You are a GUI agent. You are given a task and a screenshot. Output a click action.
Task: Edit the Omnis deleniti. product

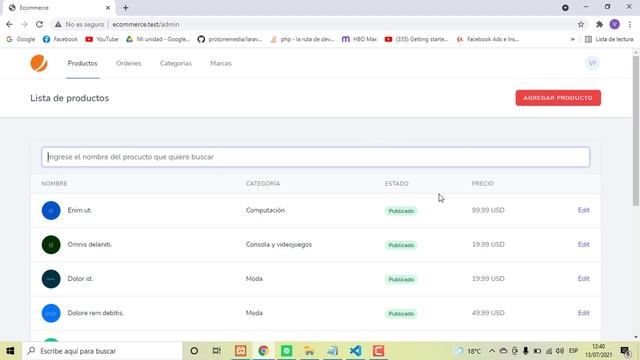pyautogui.click(x=584, y=244)
